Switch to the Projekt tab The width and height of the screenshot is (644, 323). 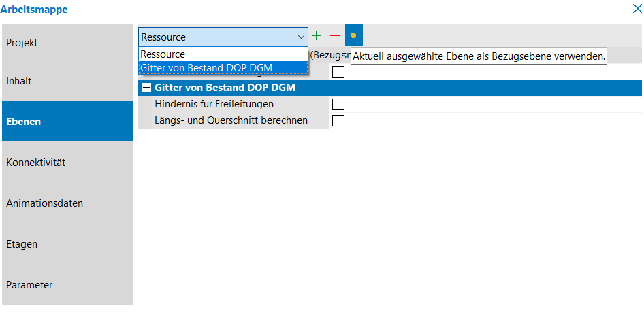[x=67, y=43]
